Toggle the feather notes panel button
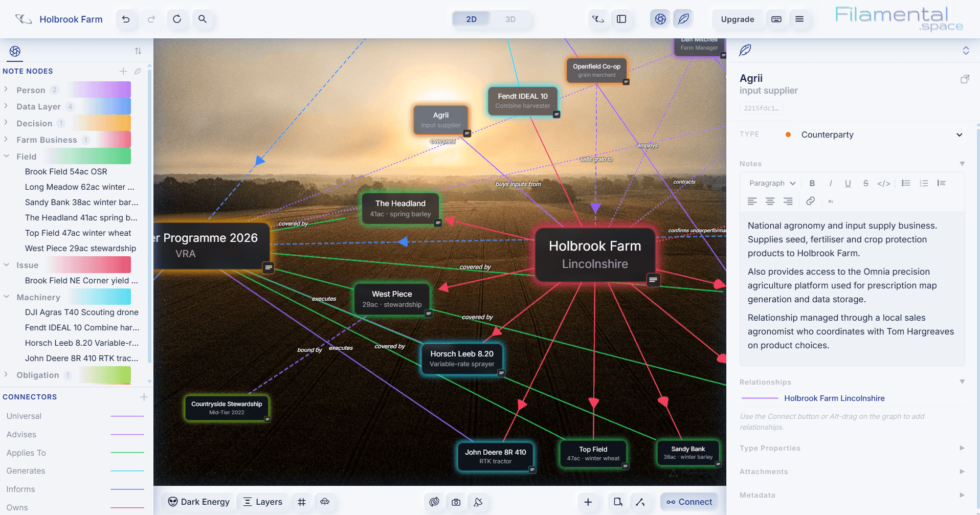Viewport: 980px width, 515px height. pos(683,19)
